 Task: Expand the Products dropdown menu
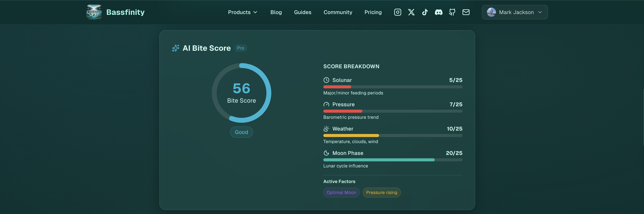[x=242, y=12]
